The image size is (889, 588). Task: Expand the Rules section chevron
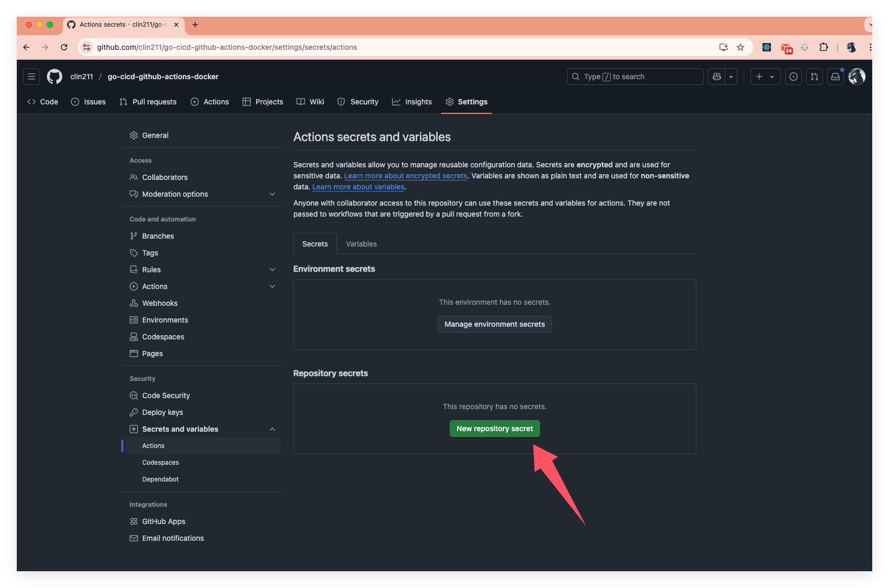pyautogui.click(x=272, y=270)
